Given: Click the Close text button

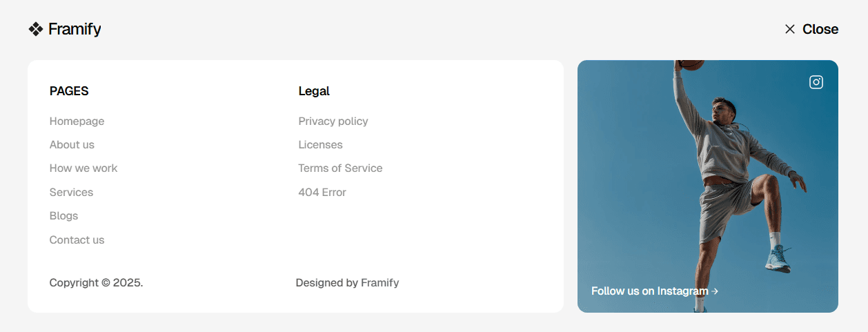Looking at the screenshot, I should pyautogui.click(x=820, y=29).
